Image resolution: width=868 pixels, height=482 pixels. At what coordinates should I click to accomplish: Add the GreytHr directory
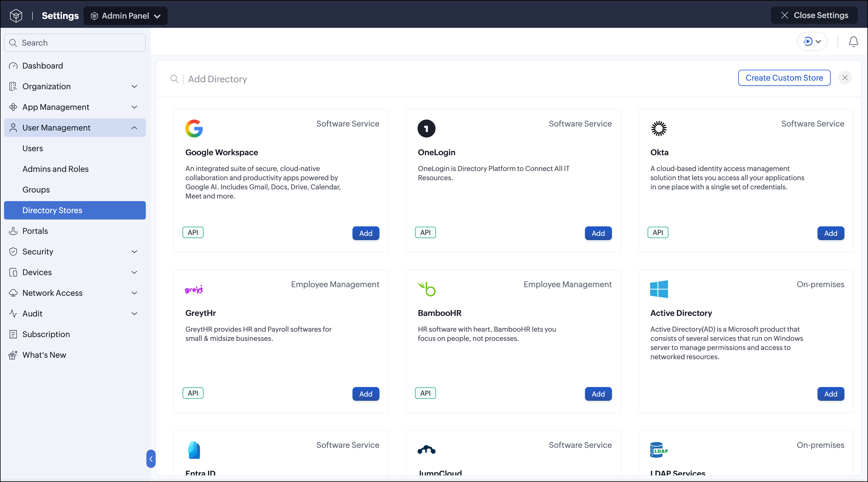[x=366, y=394]
